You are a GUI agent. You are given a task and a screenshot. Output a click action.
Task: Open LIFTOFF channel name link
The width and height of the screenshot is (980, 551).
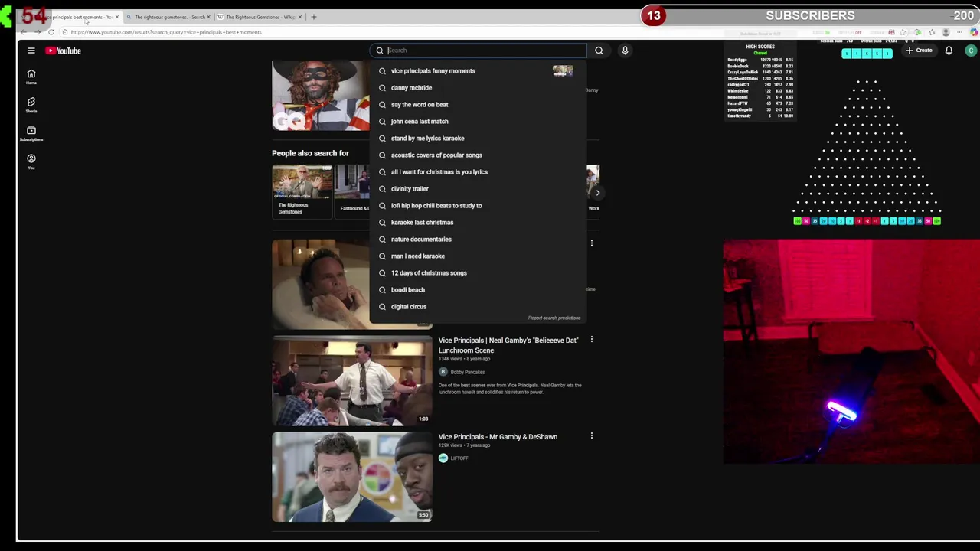459,458
